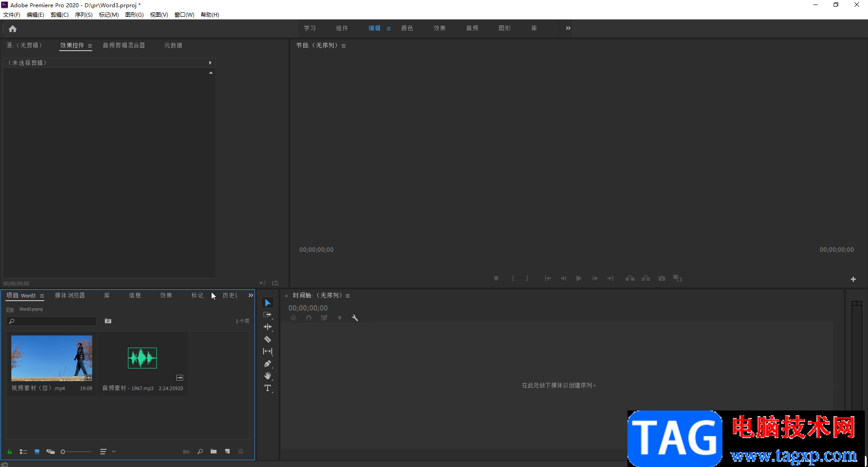
Task: Open sort icons dropdown chevron
Action: tap(113, 452)
